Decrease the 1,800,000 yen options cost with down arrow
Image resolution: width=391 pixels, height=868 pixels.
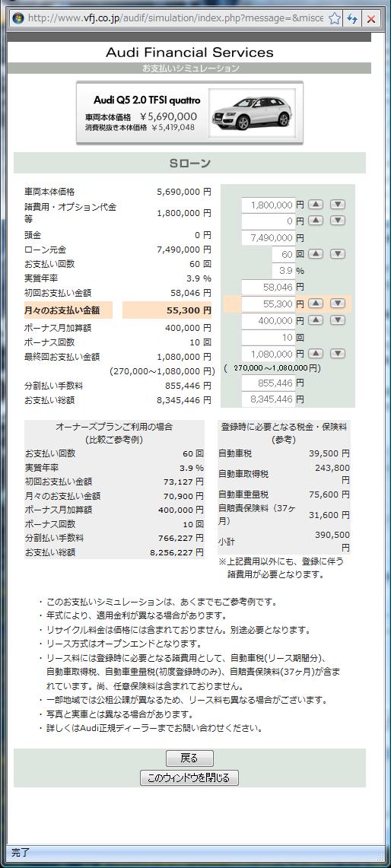pyautogui.click(x=337, y=205)
